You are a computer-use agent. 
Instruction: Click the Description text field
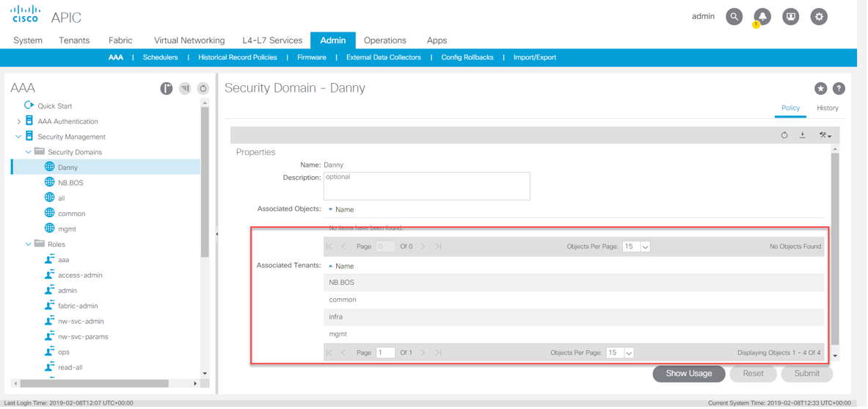[427, 186]
